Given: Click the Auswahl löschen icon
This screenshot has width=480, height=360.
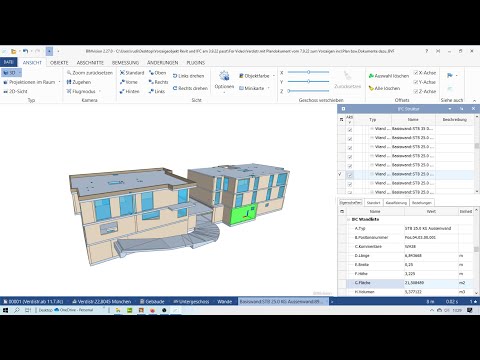Looking at the screenshot, I should pyautogui.click(x=371, y=76).
